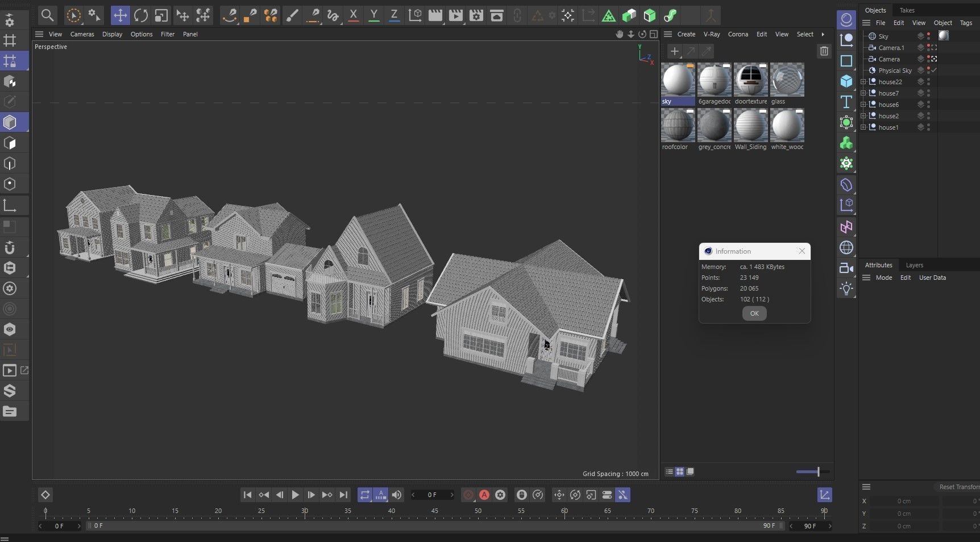
Task: Open the viewport Cameras menu
Action: tap(82, 34)
